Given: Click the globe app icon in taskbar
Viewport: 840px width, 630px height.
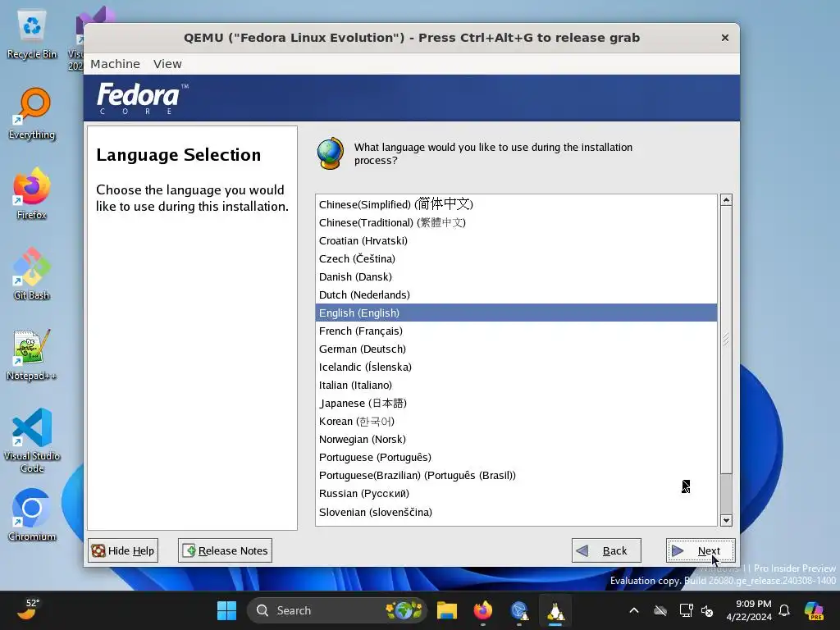Looking at the screenshot, I should pyautogui.click(x=519, y=610).
